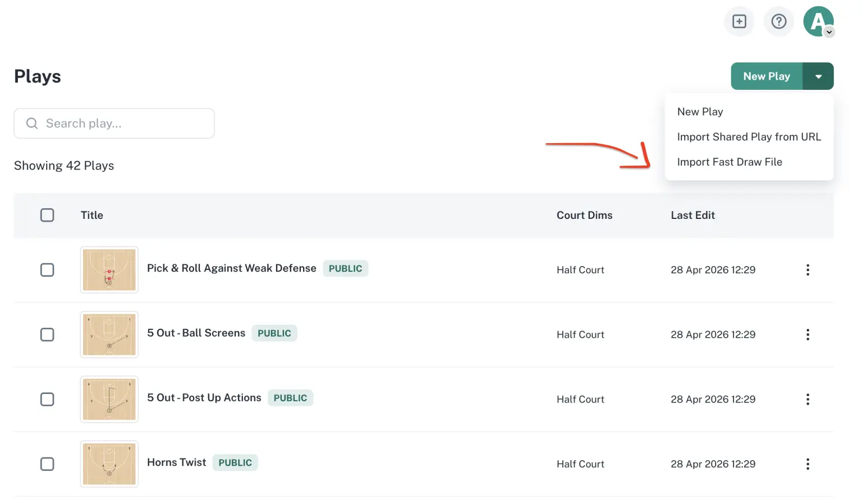Check the 5 Out - Post Up Actions row
Image resolution: width=862 pixels, height=504 pixels.
(47, 399)
